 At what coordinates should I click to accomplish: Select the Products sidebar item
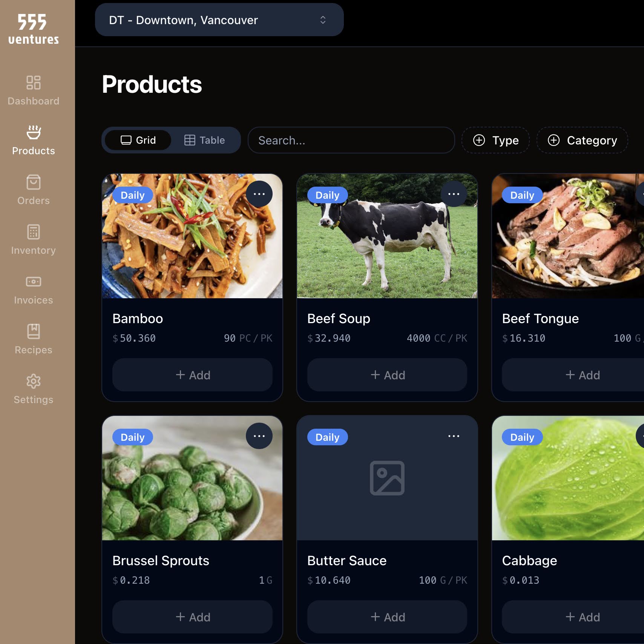pos(34,140)
